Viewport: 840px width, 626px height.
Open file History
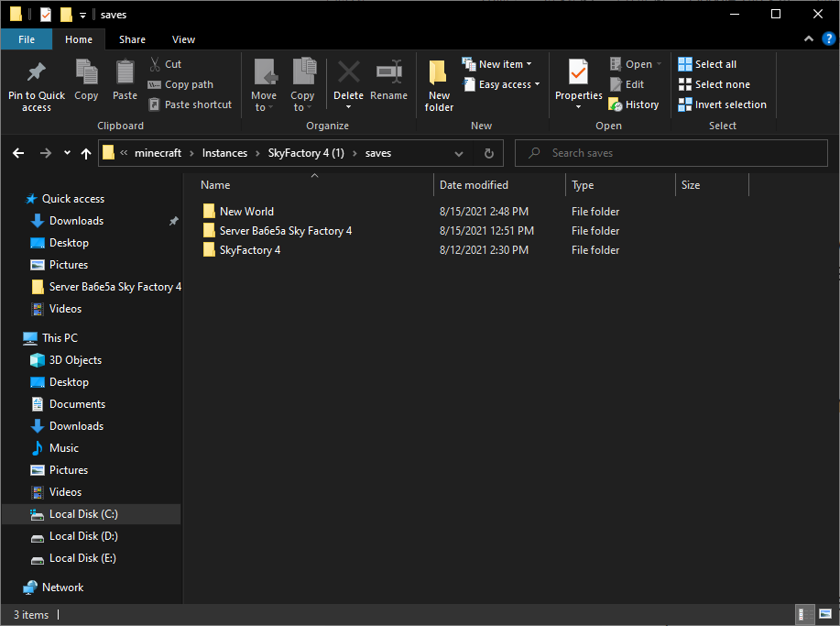point(634,104)
